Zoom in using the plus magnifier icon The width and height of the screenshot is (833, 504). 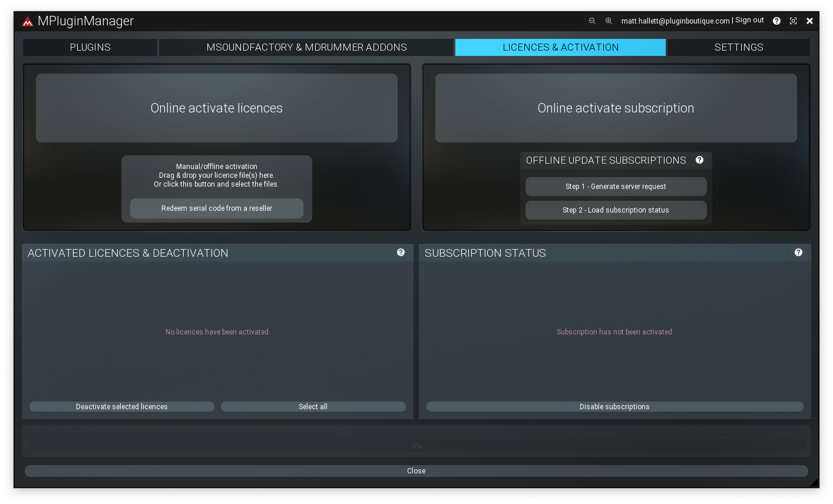tap(609, 21)
